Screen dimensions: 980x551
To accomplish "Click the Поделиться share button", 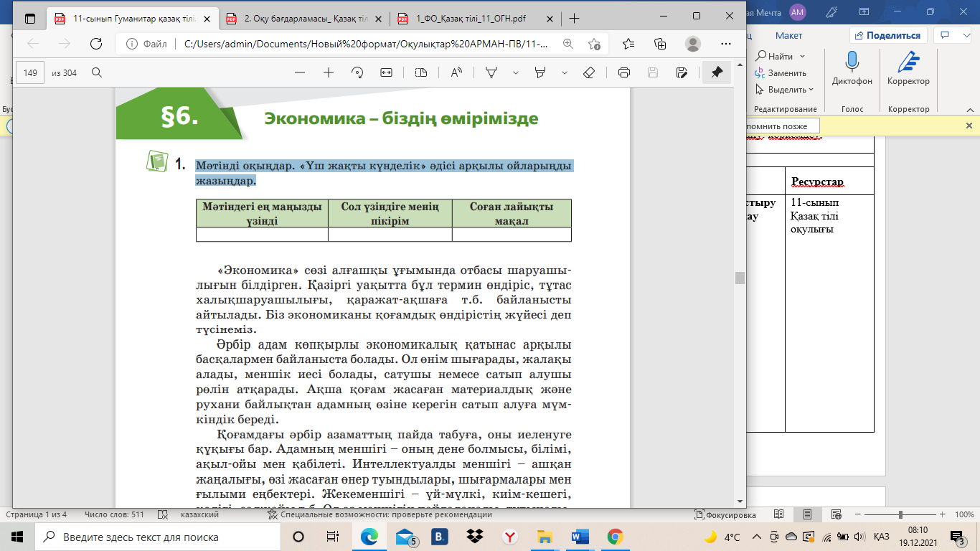I will (x=888, y=35).
